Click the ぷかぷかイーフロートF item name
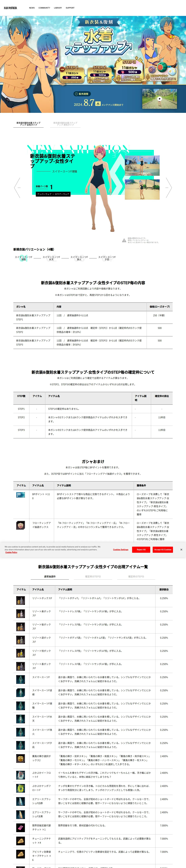Viewport: 186px width, 868px height. point(42,775)
